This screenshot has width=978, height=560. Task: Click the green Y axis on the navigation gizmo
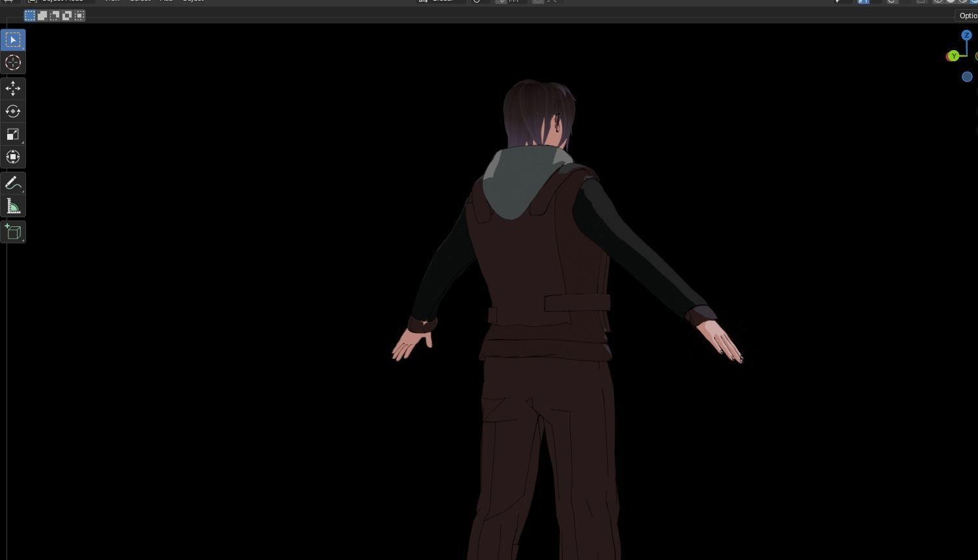click(x=953, y=57)
